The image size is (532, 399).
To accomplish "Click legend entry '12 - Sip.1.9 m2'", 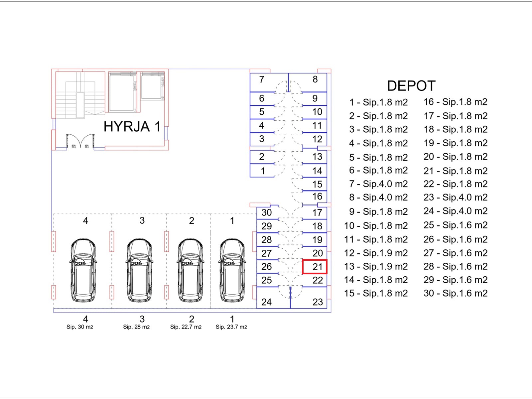I will click(376, 253).
